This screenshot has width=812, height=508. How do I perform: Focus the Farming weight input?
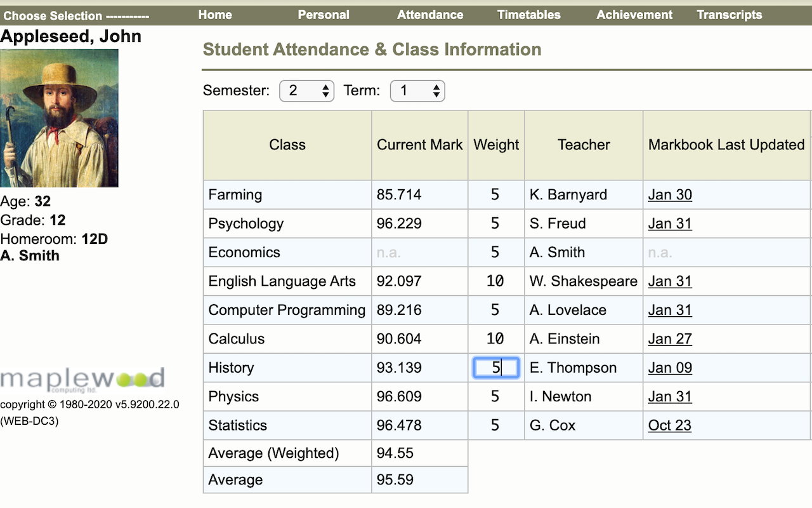tap(496, 195)
